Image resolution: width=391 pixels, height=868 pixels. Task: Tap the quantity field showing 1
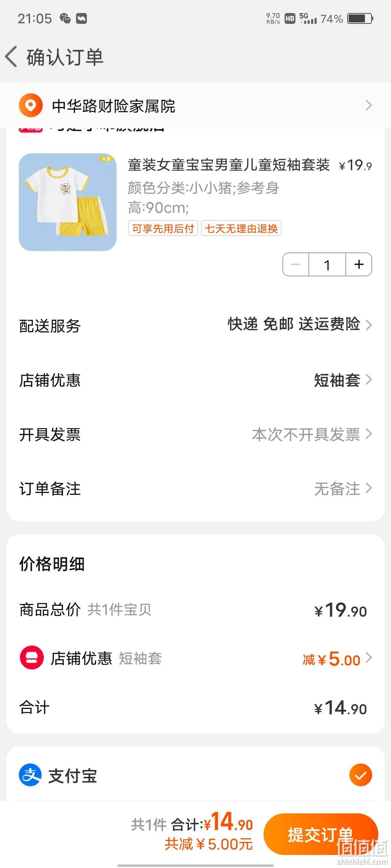pyautogui.click(x=327, y=264)
